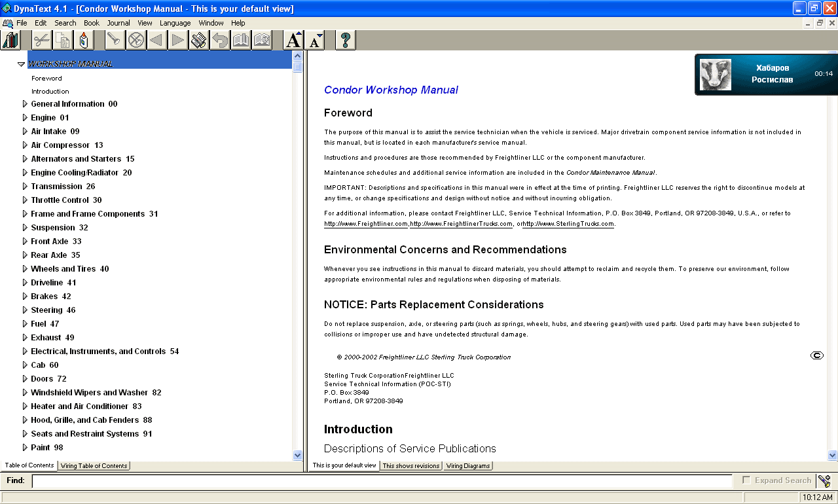Click the Copy toolbar icon
Screen dimensions: 838x504
62,40
